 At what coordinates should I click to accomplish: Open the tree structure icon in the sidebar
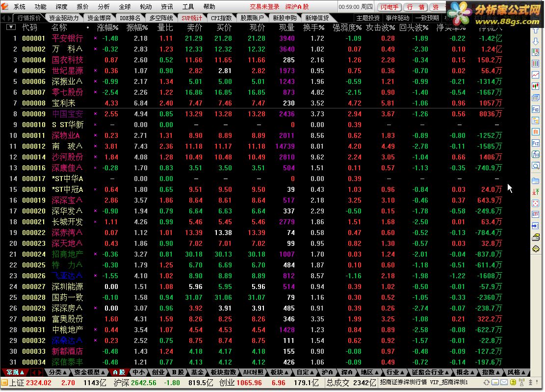click(x=536, y=121)
